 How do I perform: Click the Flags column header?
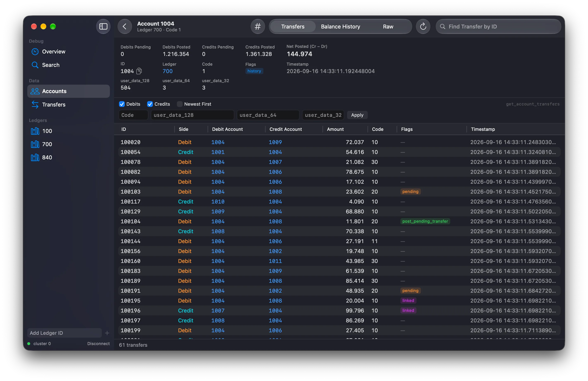click(406, 129)
